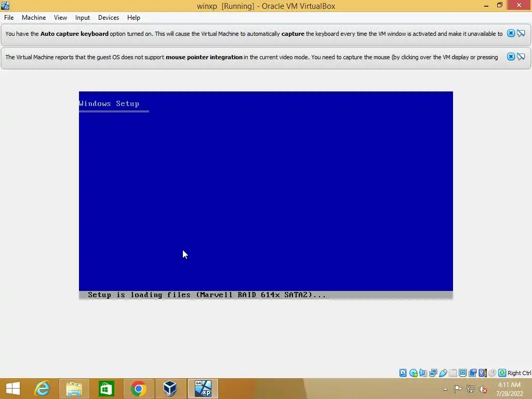Open VirtualBox Manager from taskbar
This screenshot has height=399, width=532.
coord(170,389)
